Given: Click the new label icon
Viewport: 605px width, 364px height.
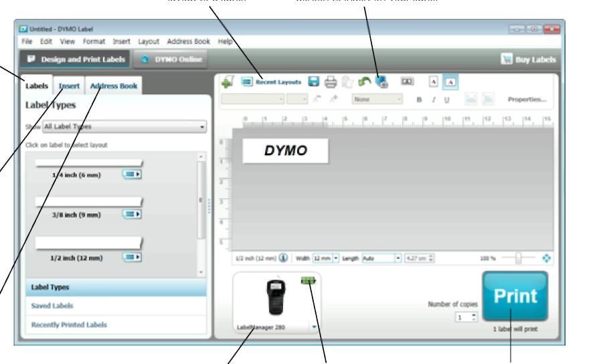Looking at the screenshot, I should click(x=228, y=82).
